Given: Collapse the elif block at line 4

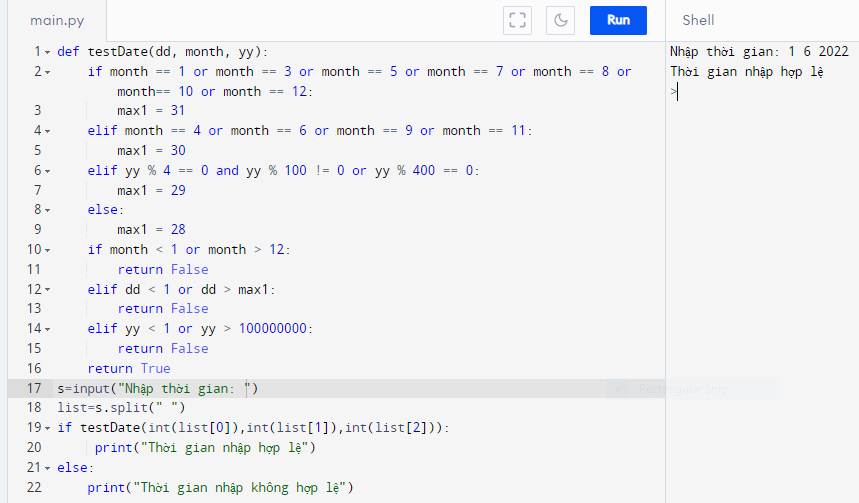Looking at the screenshot, I should tap(48, 131).
